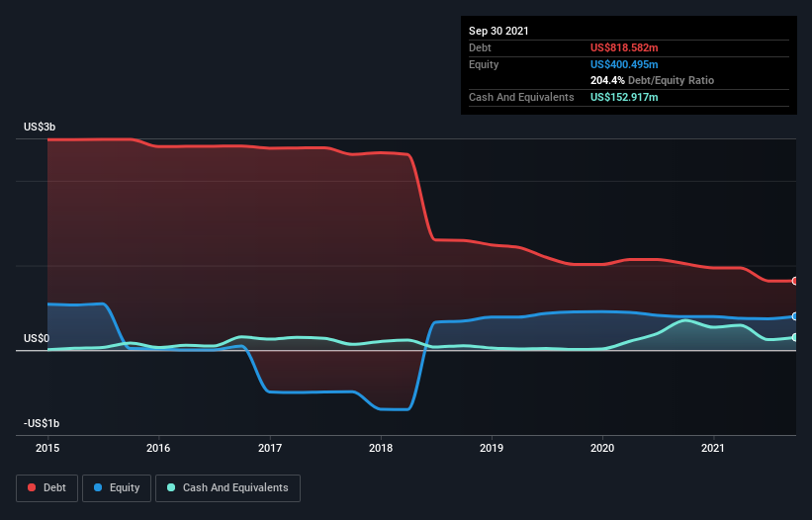This screenshot has width=812, height=520.
Task: Toggle Cash And Equivalents legend button
Action: point(227,488)
